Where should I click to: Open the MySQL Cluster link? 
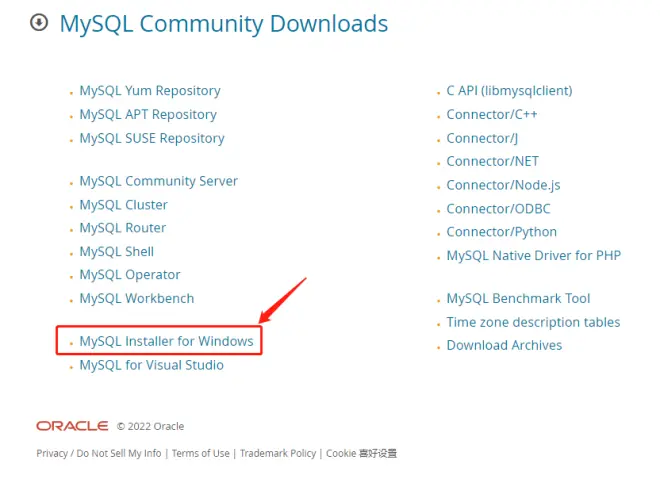point(124,205)
